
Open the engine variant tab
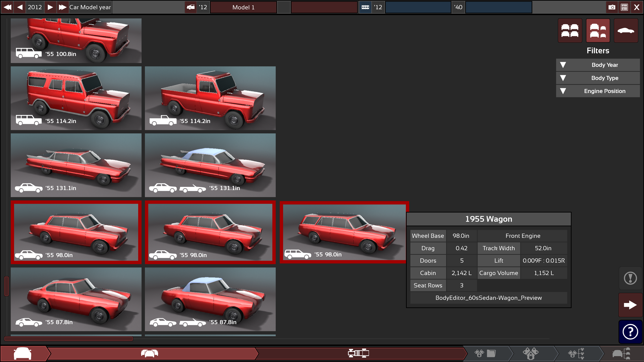click(x=530, y=353)
